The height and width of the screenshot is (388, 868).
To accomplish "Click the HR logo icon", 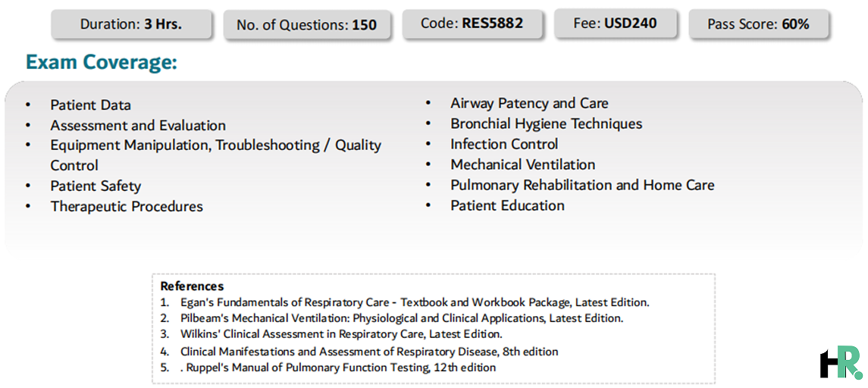I will 841,362.
